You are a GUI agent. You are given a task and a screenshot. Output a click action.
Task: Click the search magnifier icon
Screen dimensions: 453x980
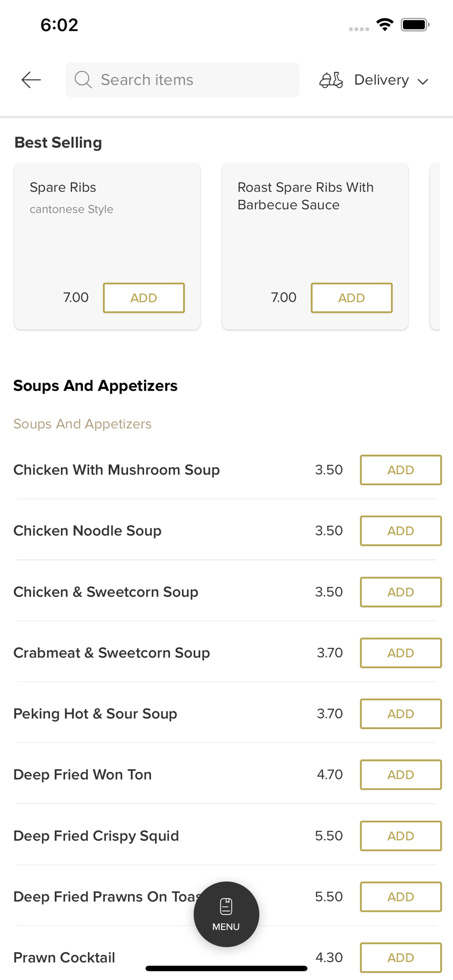83,80
